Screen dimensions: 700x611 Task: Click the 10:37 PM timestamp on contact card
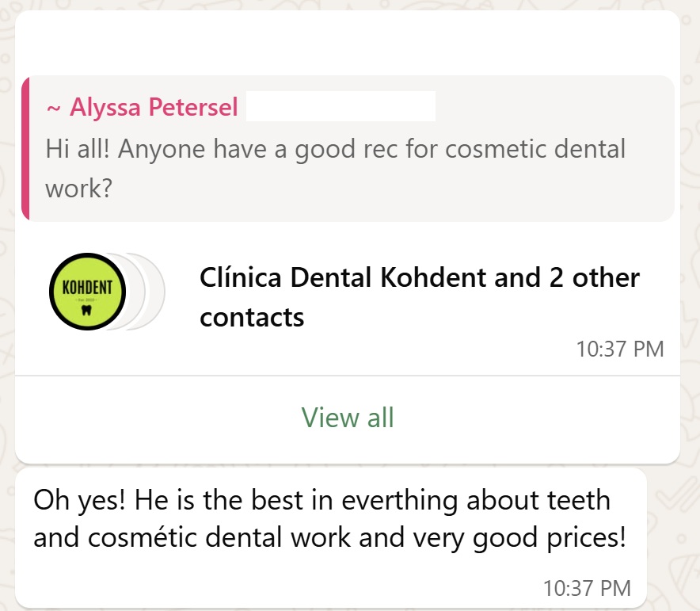tap(620, 349)
